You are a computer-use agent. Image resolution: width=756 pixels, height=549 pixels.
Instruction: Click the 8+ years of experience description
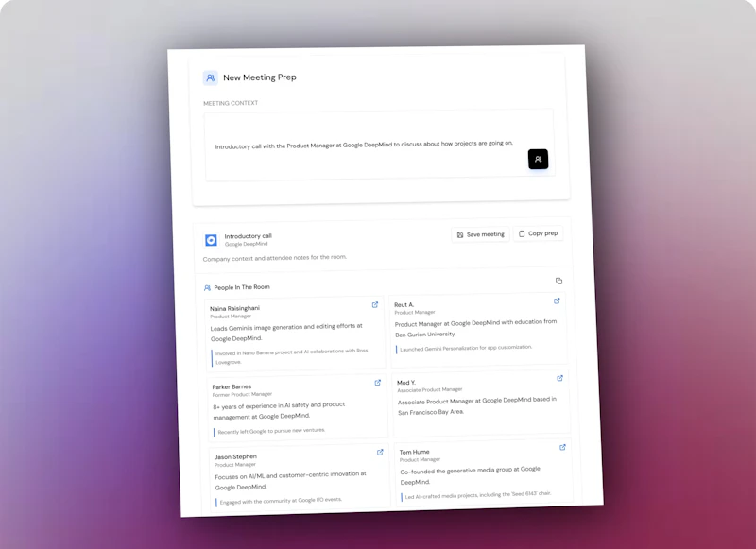[x=279, y=410]
